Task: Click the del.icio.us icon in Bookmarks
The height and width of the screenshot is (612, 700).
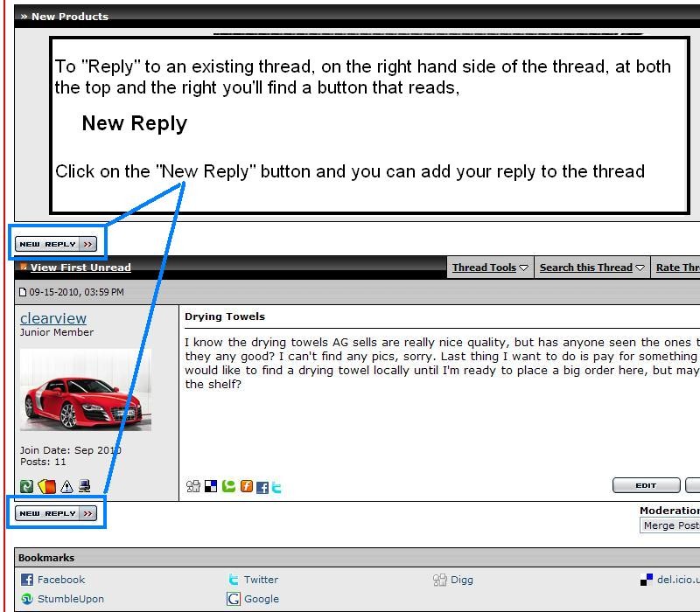Action: tap(647, 580)
